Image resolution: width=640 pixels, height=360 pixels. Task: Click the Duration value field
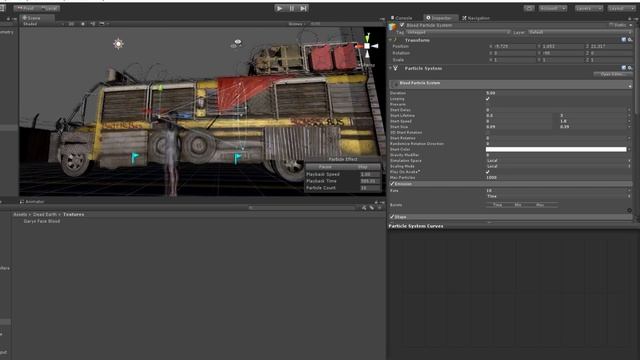[x=559, y=93]
